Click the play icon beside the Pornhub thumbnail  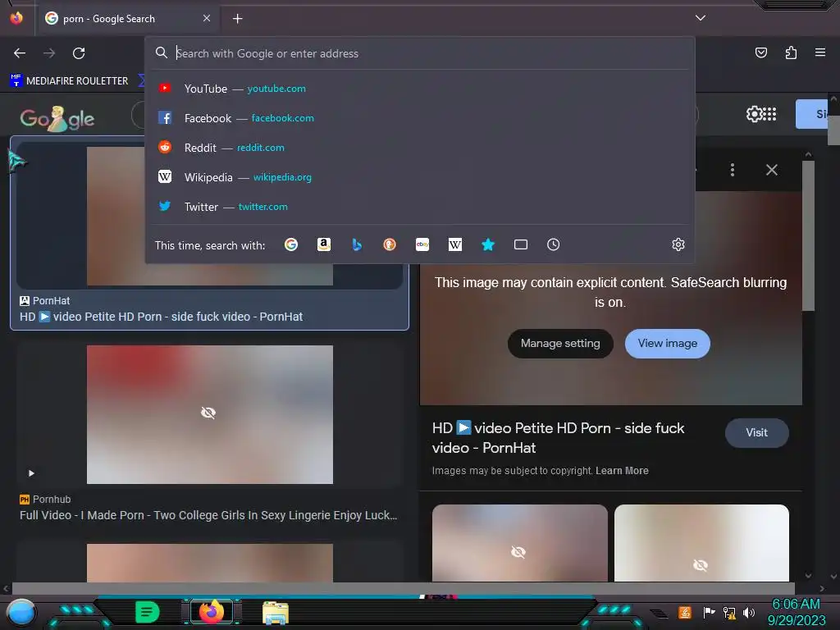pyautogui.click(x=31, y=473)
